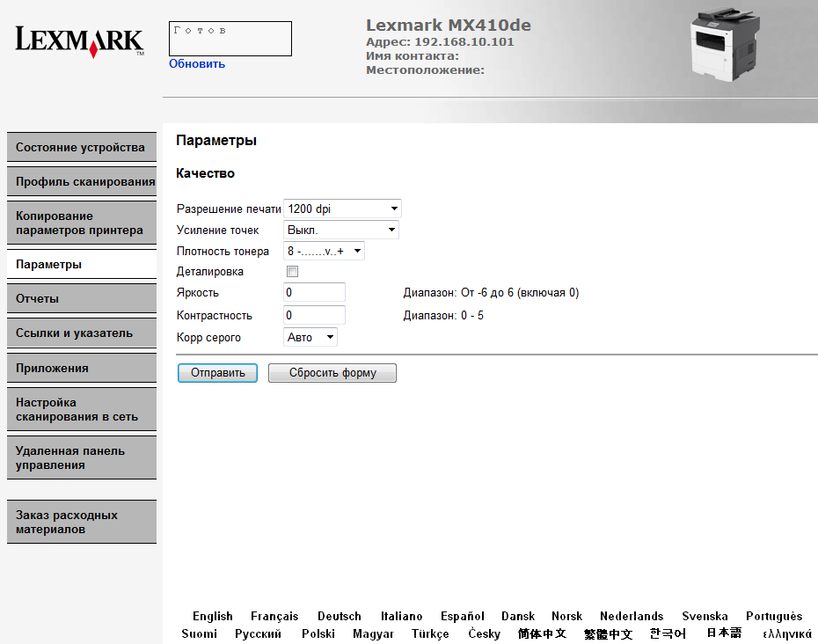Switch language to 한국어
The width and height of the screenshot is (818, 644).
pos(668,633)
